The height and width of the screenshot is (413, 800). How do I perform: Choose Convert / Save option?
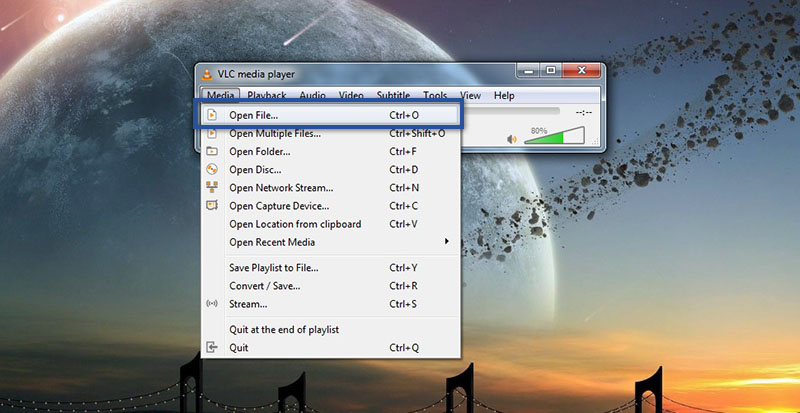click(264, 286)
